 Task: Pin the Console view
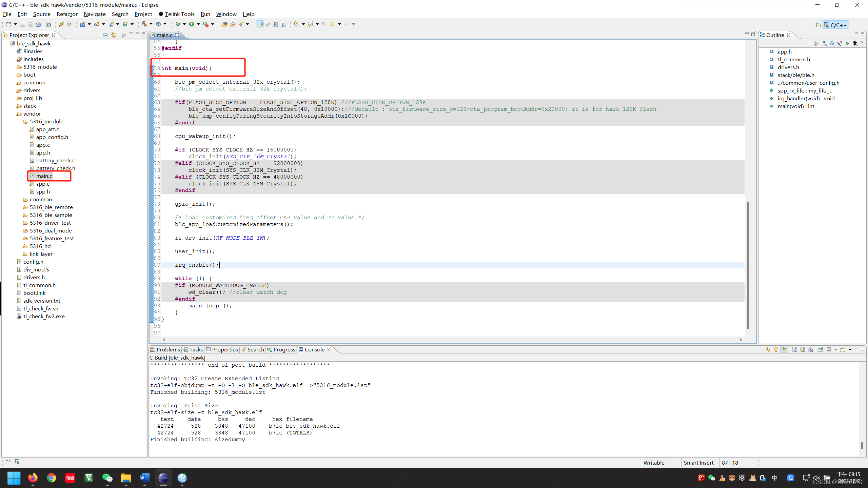coord(821,349)
